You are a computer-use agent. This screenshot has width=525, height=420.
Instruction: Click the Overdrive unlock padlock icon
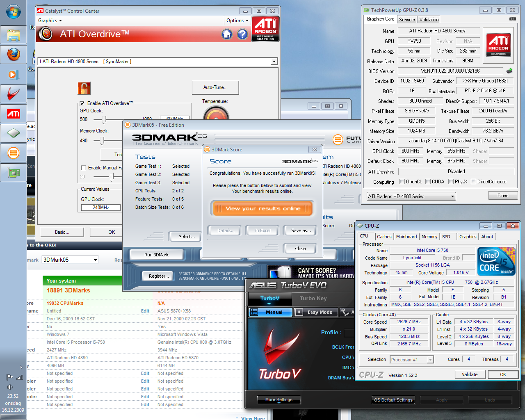point(84,88)
